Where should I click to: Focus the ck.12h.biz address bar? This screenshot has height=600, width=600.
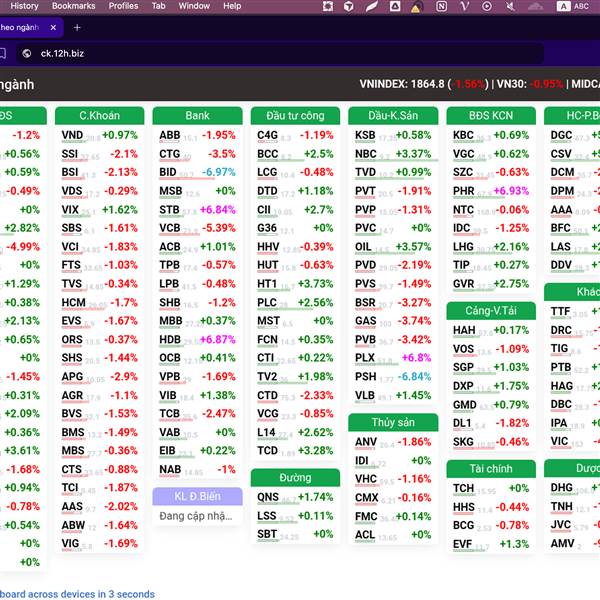tap(279, 54)
